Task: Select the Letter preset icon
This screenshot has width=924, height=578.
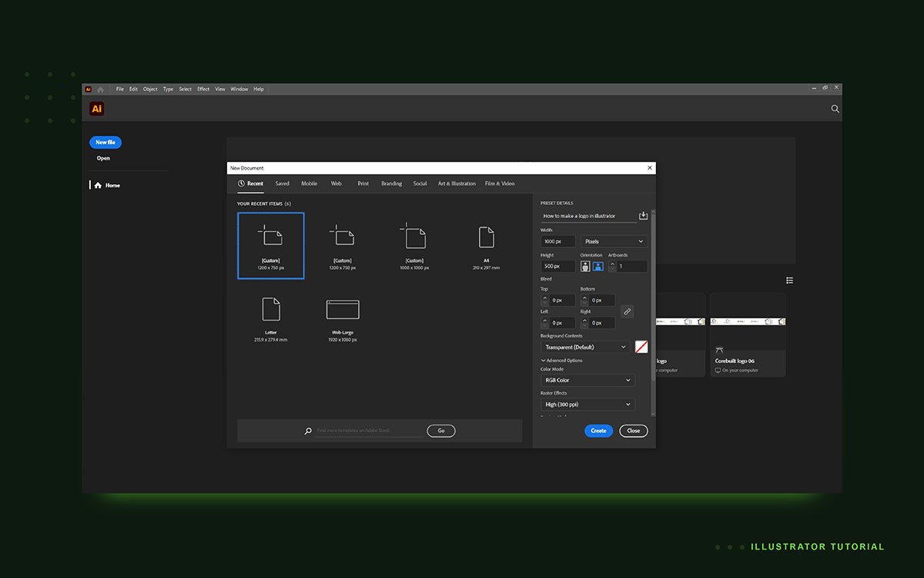Action: [x=271, y=309]
